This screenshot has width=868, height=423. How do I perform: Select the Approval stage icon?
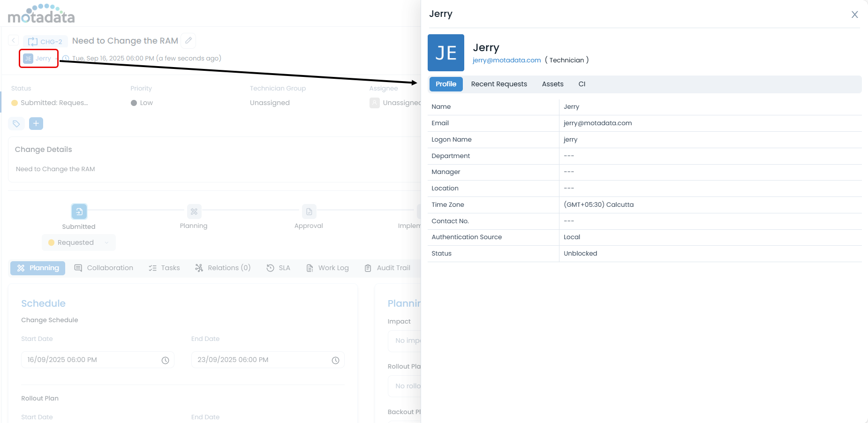click(309, 211)
